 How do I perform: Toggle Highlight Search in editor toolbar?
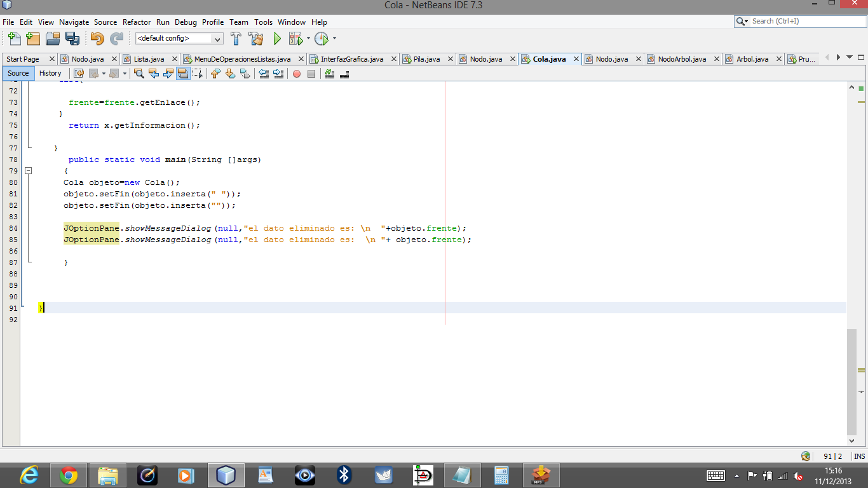coord(183,74)
